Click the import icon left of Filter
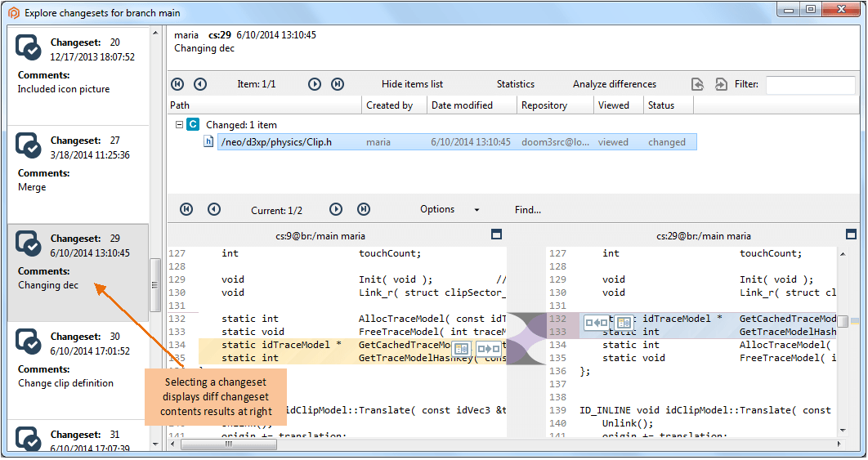This screenshot has width=868, height=460. tap(697, 84)
